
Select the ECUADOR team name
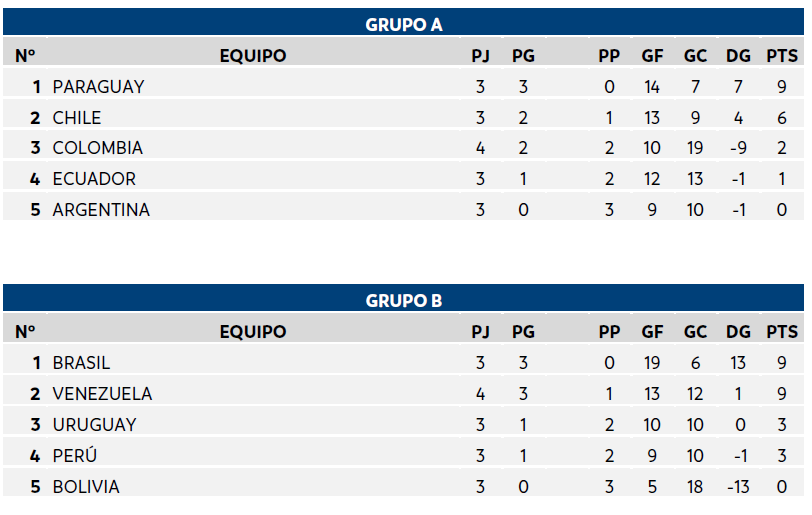[x=94, y=179]
